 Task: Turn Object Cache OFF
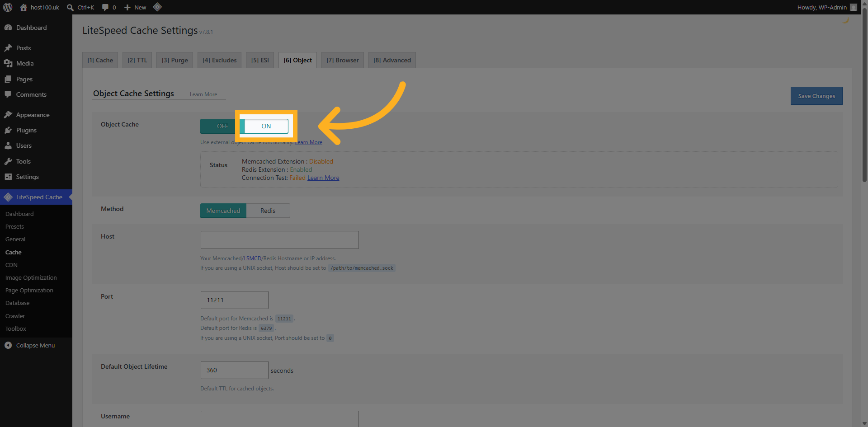pyautogui.click(x=222, y=126)
